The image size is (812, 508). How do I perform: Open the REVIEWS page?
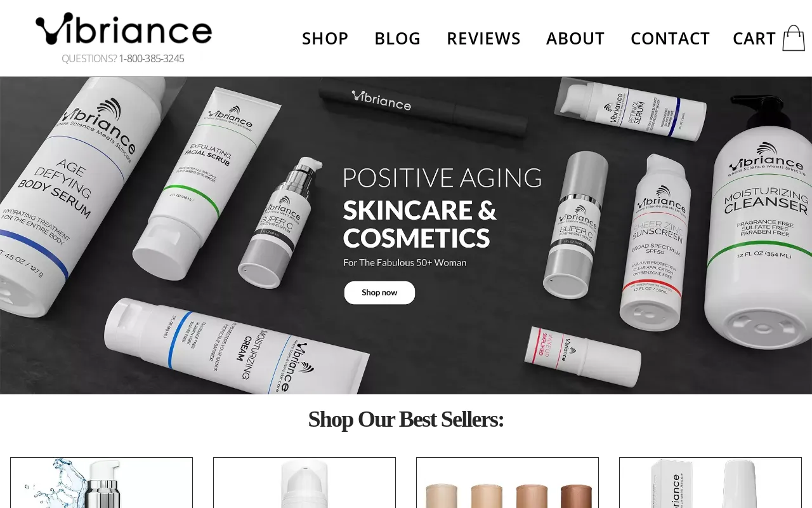tap(483, 39)
